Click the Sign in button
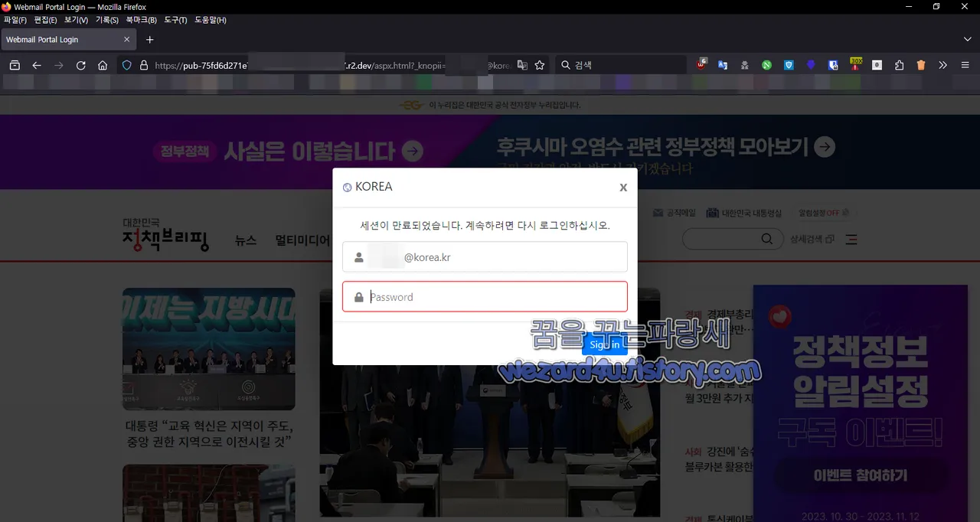 tap(604, 344)
